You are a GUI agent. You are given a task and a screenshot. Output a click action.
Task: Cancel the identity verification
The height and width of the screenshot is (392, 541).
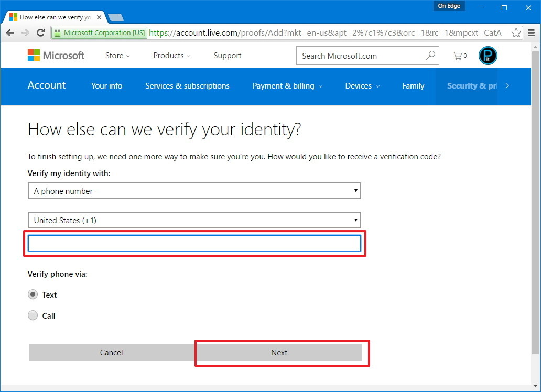point(111,352)
